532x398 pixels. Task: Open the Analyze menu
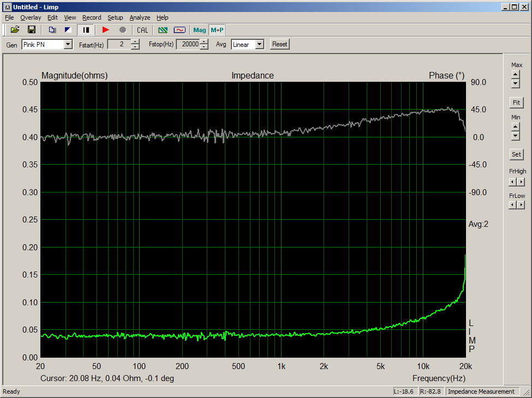[x=140, y=17]
